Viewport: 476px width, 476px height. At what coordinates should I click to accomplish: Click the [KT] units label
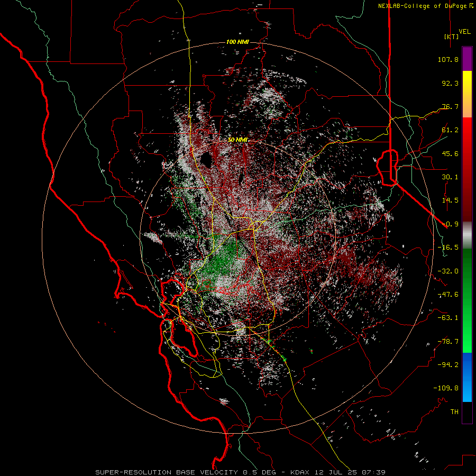[x=452, y=36]
